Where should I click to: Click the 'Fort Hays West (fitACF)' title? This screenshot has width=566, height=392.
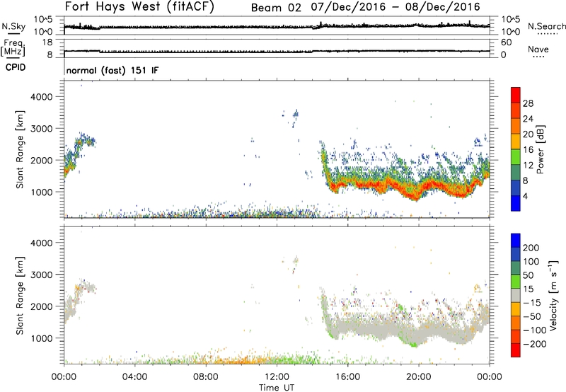139,6
